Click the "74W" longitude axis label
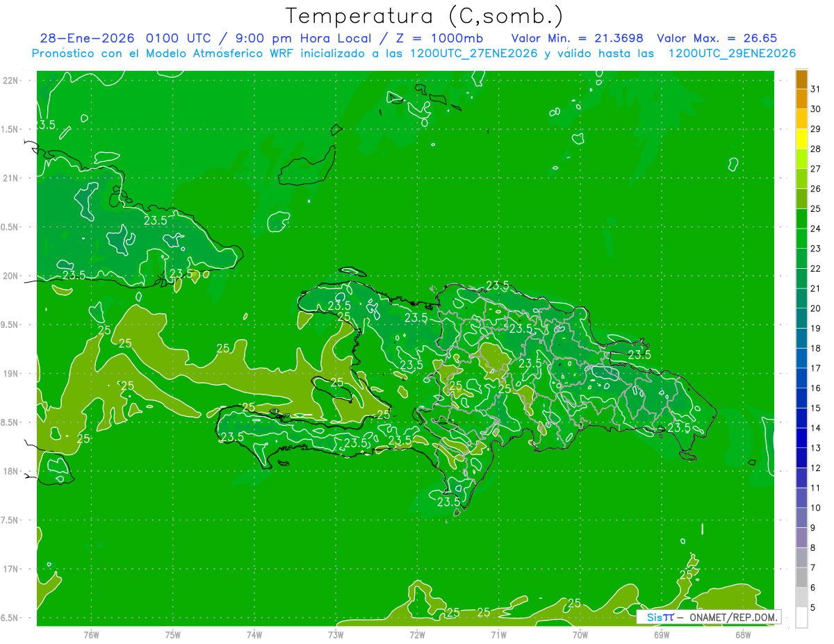 [x=254, y=634]
